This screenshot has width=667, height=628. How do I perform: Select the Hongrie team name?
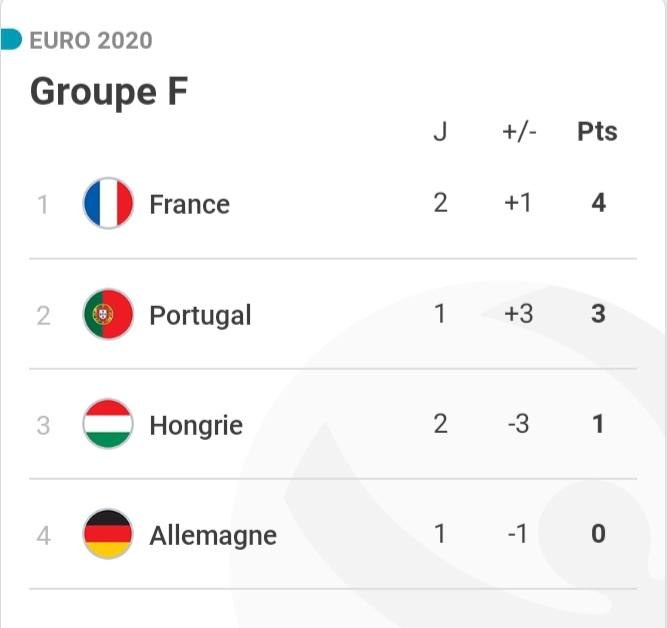tap(196, 425)
